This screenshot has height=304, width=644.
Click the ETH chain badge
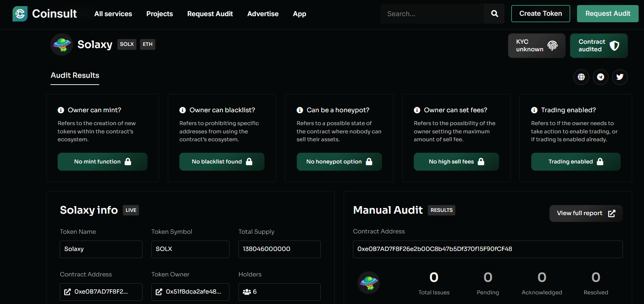point(147,44)
